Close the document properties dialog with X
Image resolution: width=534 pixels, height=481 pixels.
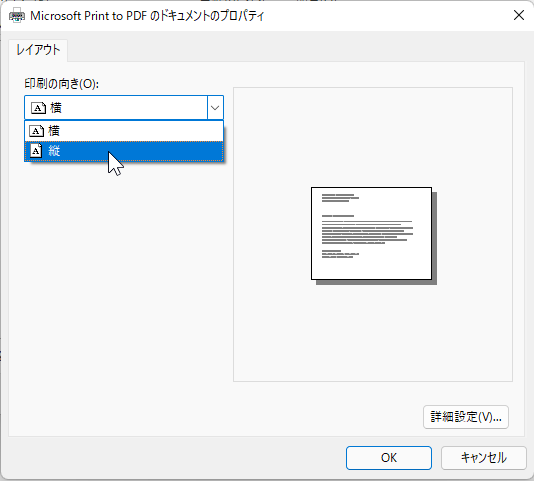519,15
